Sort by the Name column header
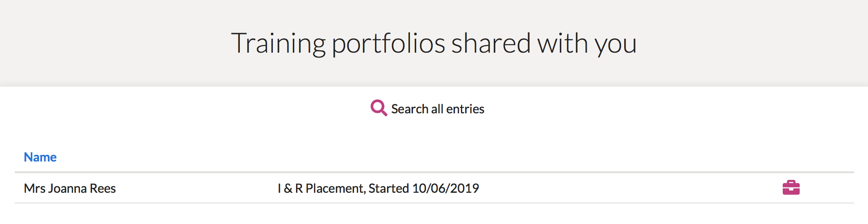Image resolution: width=868 pixels, height=224 pixels. [40, 157]
